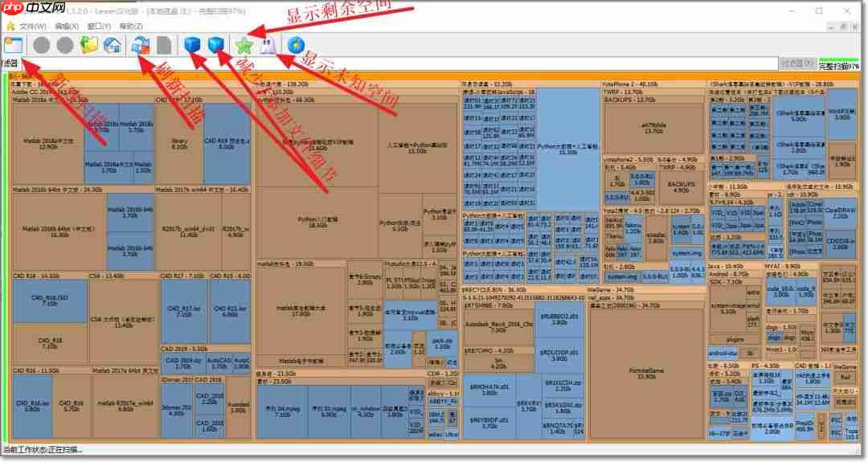The height and width of the screenshot is (462, 868).
Task: Open the 编辑(X) menu
Action: click(67, 26)
